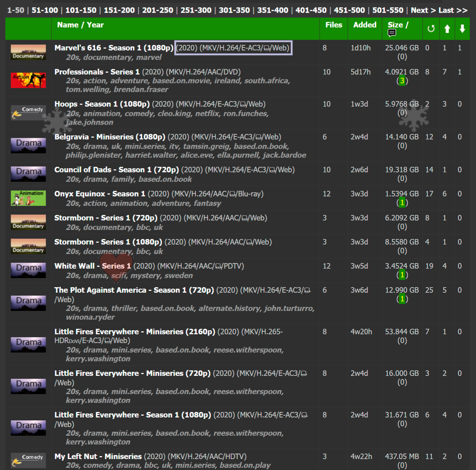Open the Belgravia - Miniseries (1080p) torrent
This screenshot has width=476, height=470.
coord(110,137)
